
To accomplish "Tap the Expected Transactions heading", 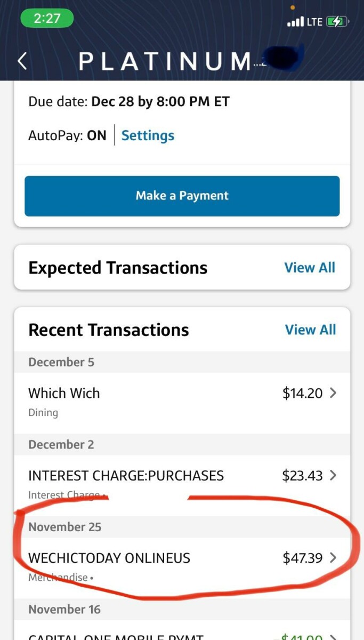I will [x=118, y=268].
